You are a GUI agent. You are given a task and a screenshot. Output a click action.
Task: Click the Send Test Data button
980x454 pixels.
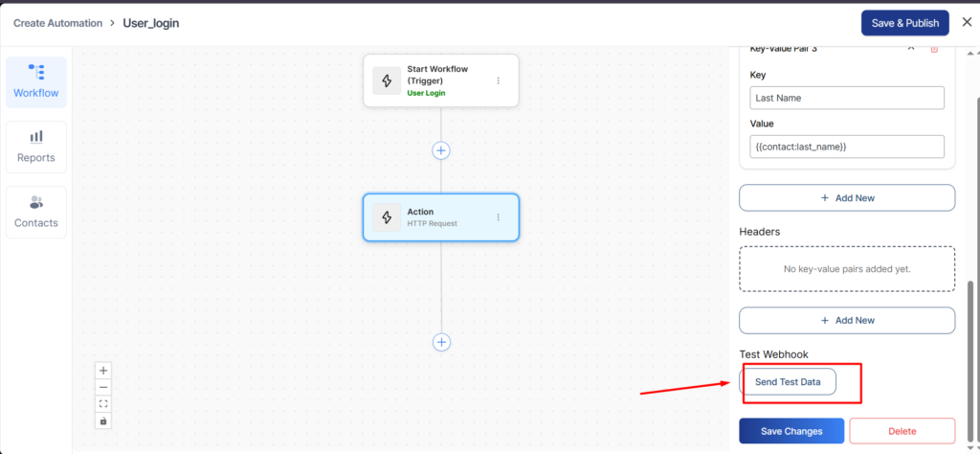coord(788,382)
